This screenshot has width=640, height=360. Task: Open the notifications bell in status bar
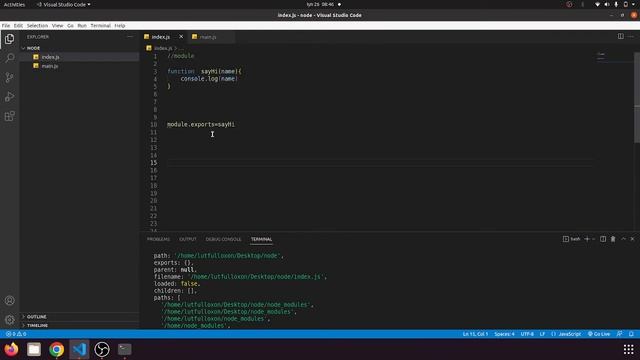coord(631,334)
